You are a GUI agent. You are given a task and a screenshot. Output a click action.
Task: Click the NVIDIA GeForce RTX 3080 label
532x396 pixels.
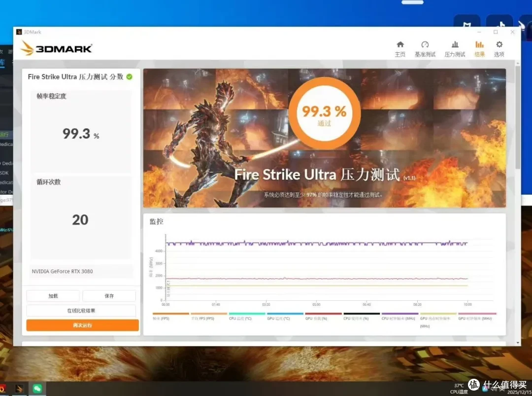[x=63, y=271]
